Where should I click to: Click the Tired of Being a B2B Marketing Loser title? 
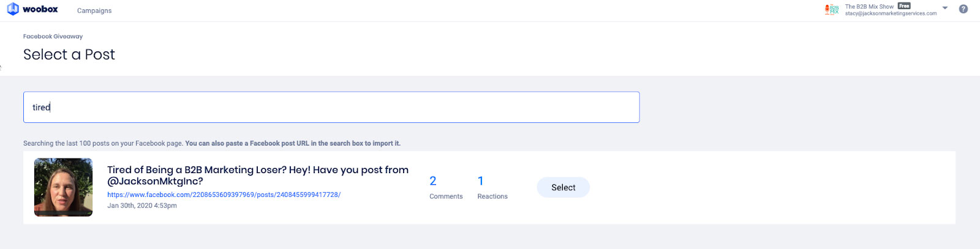tap(258, 175)
